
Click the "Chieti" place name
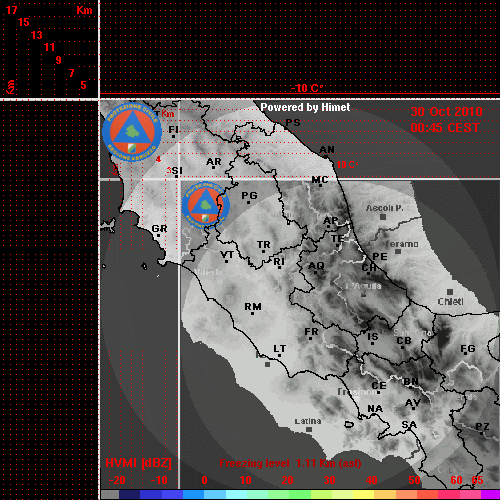[x=450, y=302]
